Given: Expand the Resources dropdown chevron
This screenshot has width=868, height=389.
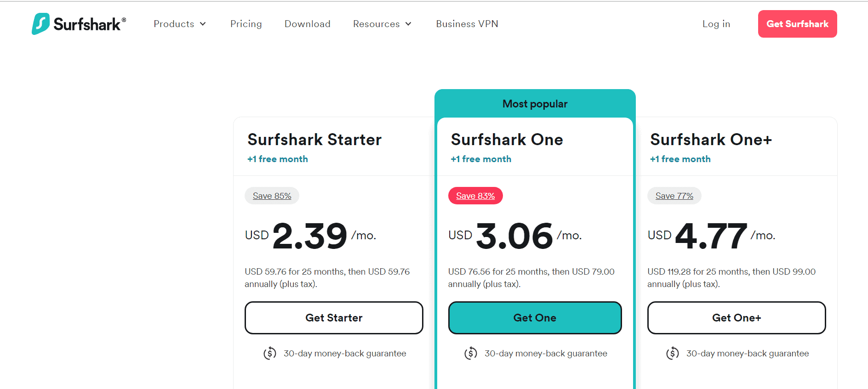Looking at the screenshot, I should (x=408, y=24).
